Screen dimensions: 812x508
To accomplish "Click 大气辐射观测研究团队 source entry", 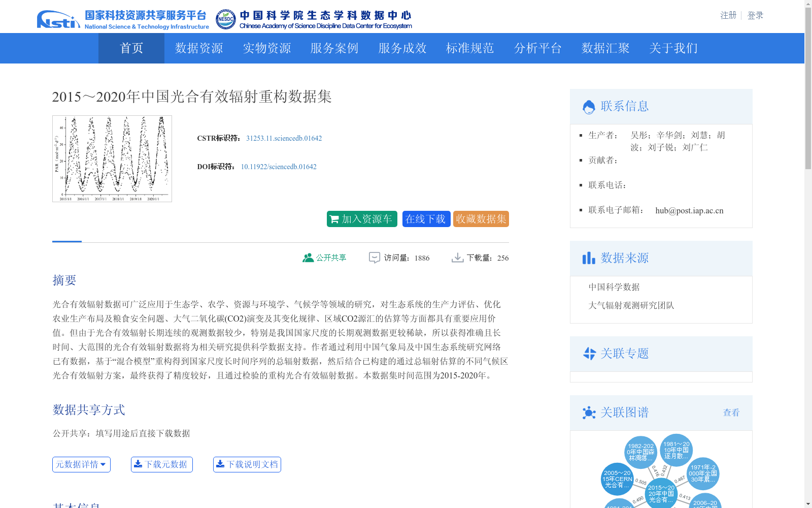I will pos(631,305).
